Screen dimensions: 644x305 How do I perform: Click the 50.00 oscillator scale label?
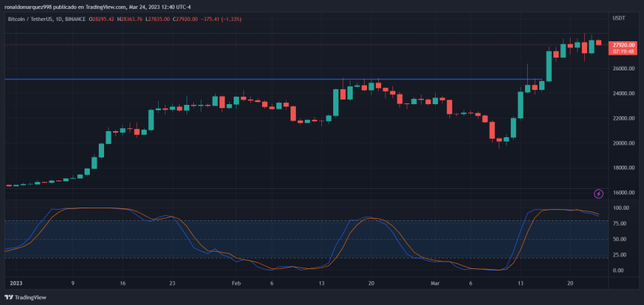(x=620, y=240)
